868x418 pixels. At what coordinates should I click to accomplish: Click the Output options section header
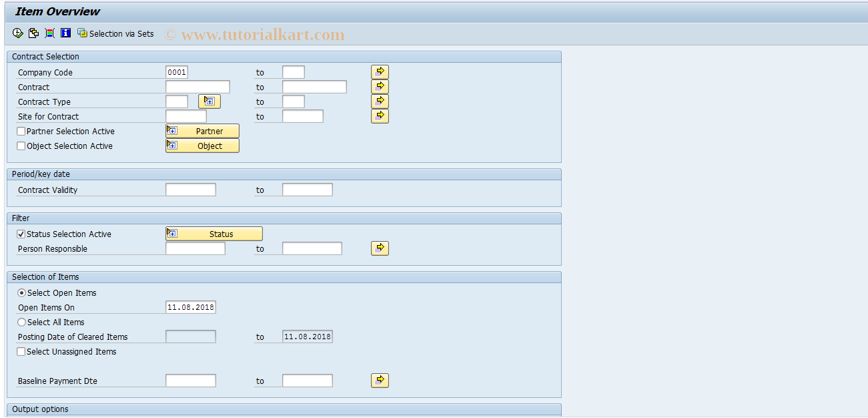pyautogui.click(x=284, y=409)
